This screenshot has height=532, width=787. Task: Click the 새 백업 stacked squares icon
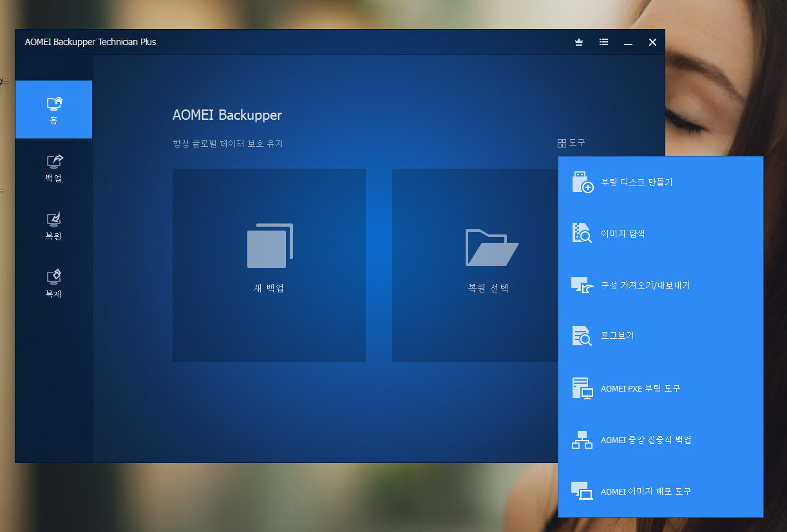tap(270, 245)
